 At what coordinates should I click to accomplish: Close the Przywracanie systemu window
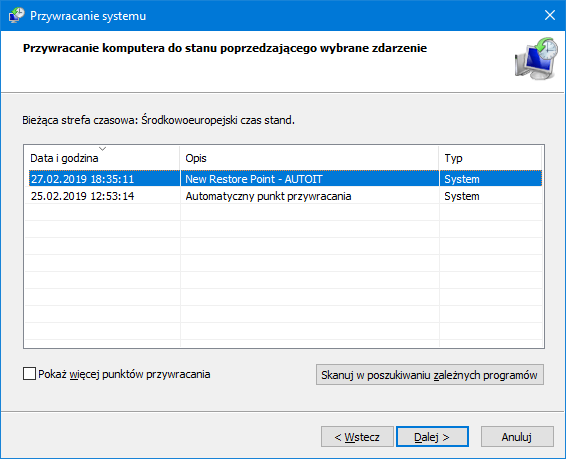click(550, 15)
